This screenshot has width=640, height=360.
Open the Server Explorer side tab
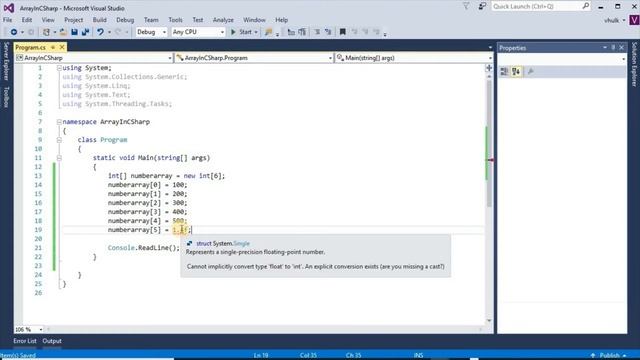(6, 61)
